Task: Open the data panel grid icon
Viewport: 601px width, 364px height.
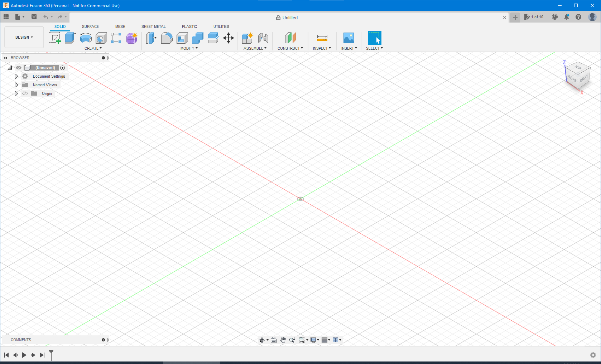Action: coord(6,17)
